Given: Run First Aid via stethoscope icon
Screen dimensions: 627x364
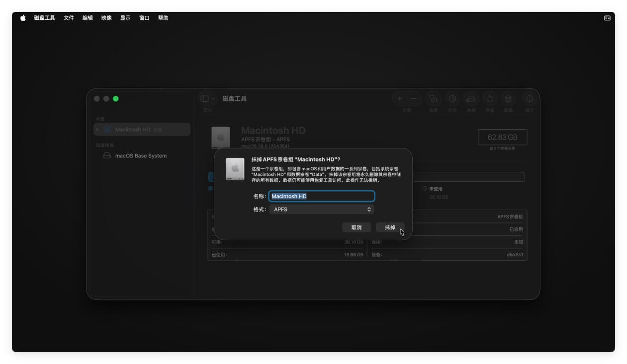Looking at the screenshot, I should [x=433, y=98].
